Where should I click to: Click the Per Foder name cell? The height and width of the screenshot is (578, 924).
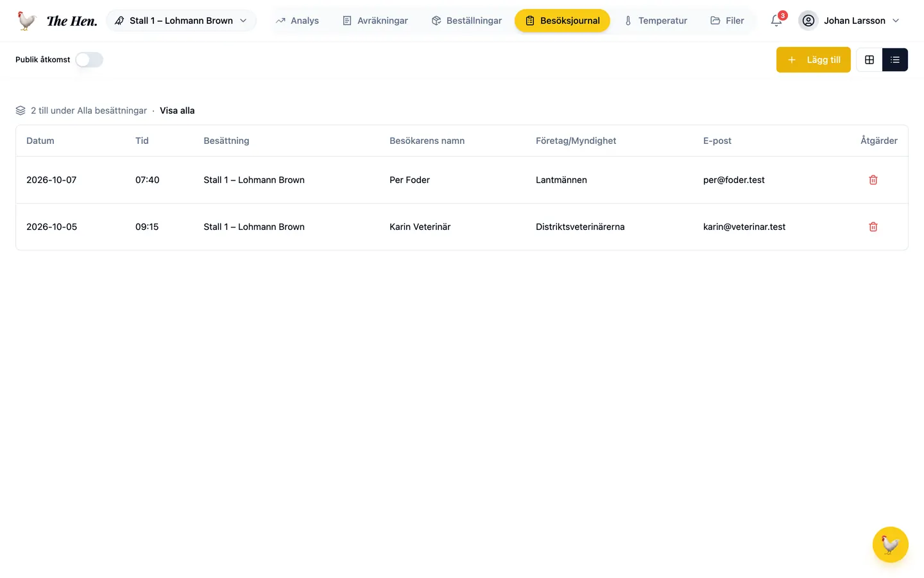[409, 180]
